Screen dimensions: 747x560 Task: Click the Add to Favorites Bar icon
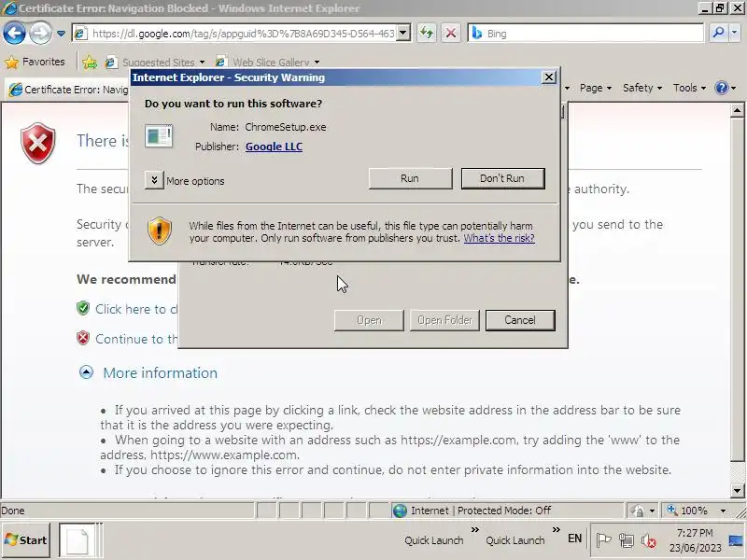pos(90,62)
